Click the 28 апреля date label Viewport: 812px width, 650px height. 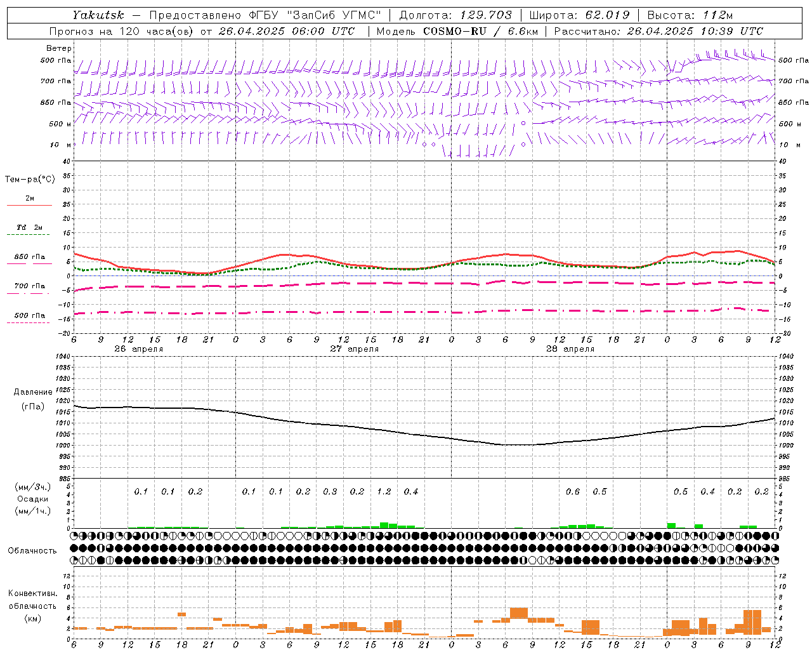pyautogui.click(x=570, y=349)
